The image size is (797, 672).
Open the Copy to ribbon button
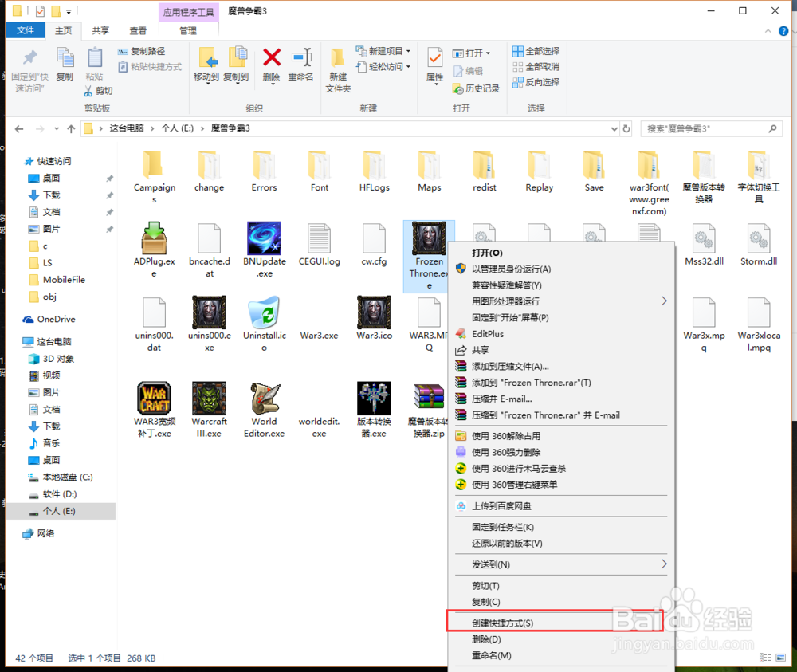(237, 65)
